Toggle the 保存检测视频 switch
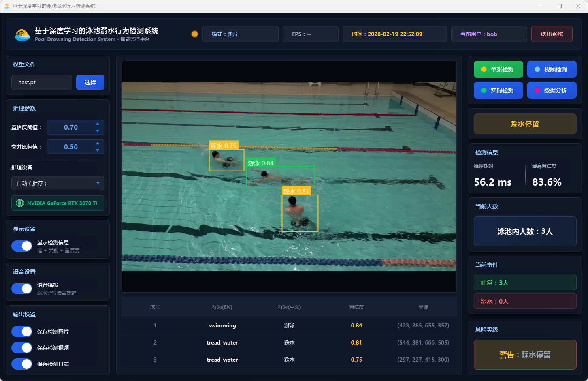This screenshot has height=381, width=588. click(22, 348)
